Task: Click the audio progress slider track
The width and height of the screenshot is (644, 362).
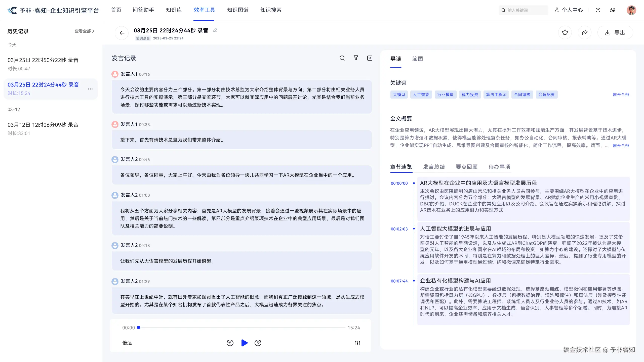Action: click(x=242, y=328)
